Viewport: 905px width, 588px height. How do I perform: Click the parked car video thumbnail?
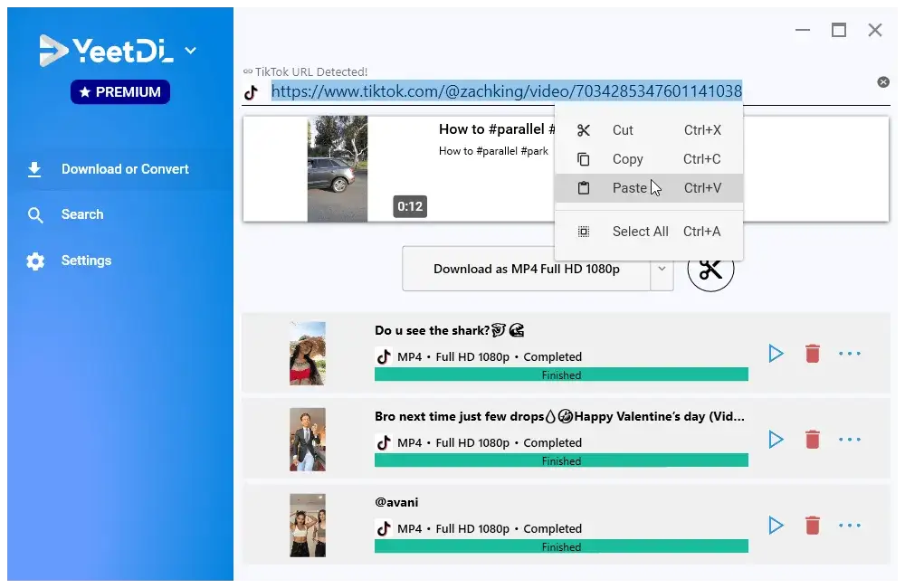pos(337,168)
